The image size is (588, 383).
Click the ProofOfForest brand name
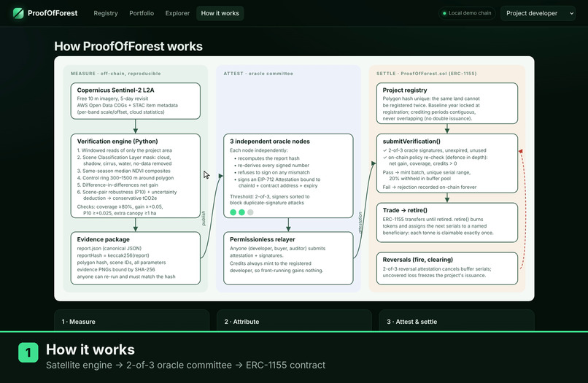tap(53, 13)
